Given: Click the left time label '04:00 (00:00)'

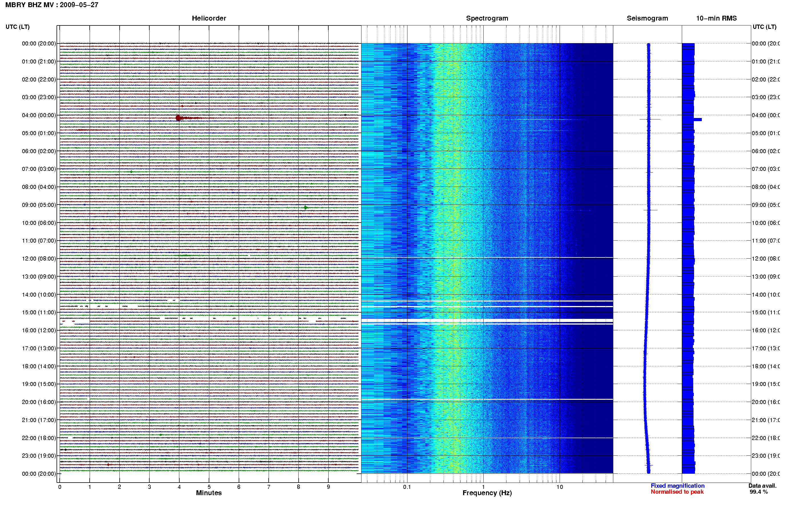Looking at the screenshot, I should tap(39, 115).
